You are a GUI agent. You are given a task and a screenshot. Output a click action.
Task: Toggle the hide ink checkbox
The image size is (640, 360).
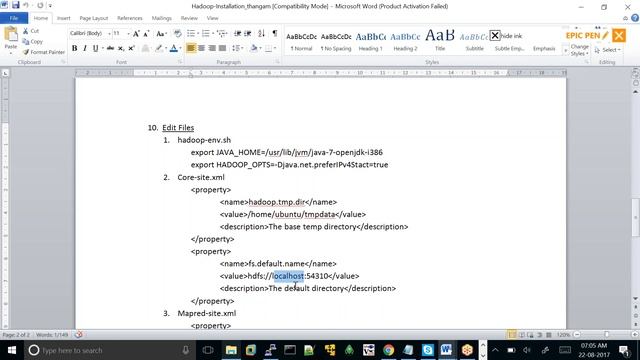click(495, 36)
